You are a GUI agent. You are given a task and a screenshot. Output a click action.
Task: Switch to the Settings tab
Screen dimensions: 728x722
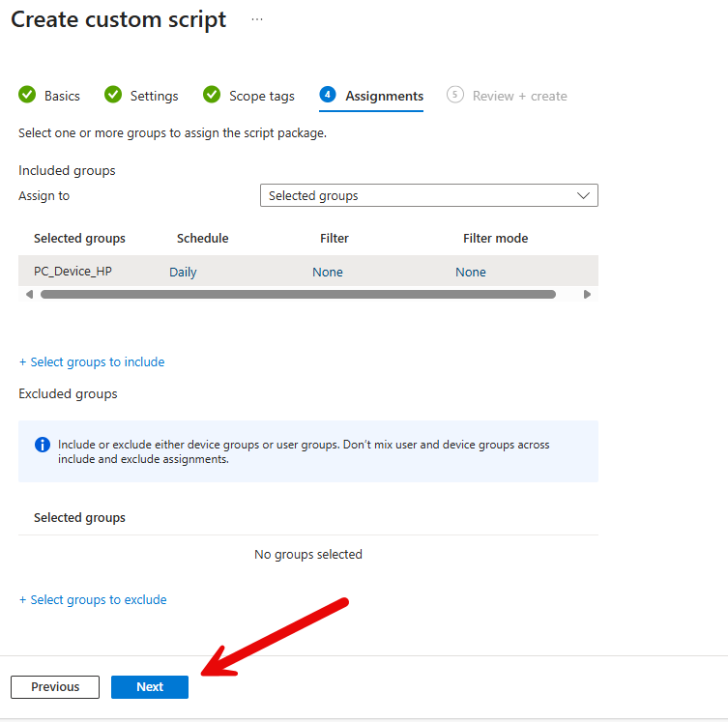[154, 96]
